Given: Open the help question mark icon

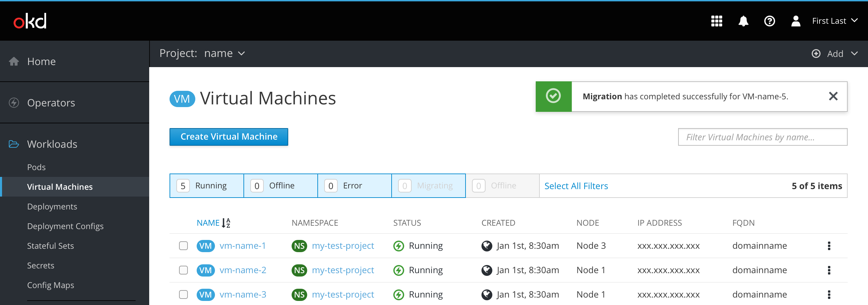Looking at the screenshot, I should (770, 21).
